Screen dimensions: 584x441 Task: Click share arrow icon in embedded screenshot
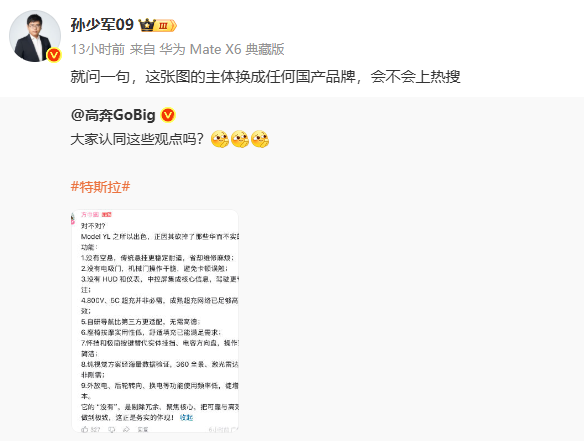[126, 429]
